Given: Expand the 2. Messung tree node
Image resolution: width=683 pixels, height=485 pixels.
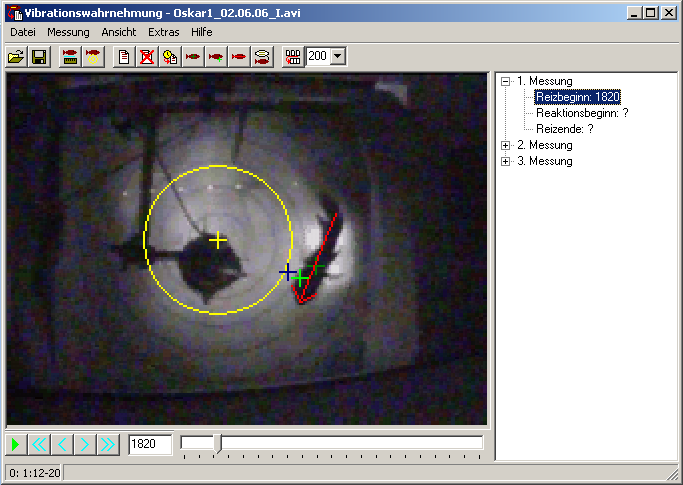Looking at the screenshot, I should pos(505,146).
